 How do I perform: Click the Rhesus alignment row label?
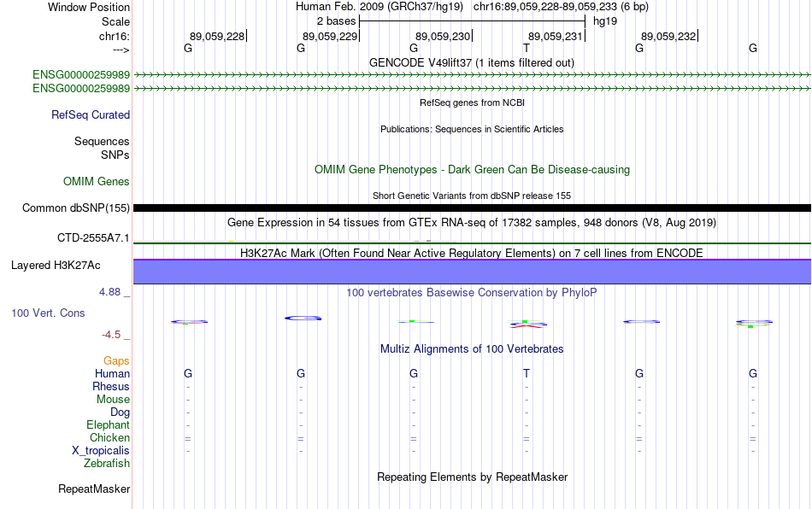pyautogui.click(x=111, y=386)
